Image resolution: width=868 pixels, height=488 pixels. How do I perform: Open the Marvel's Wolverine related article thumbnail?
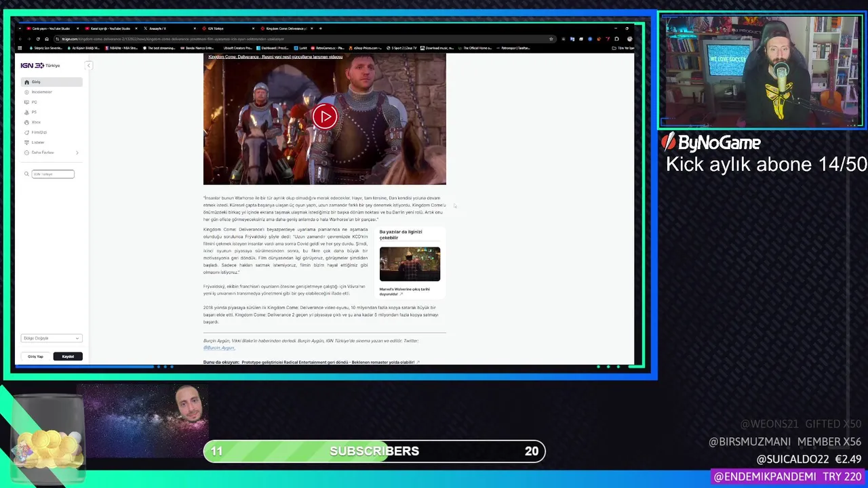[x=410, y=264]
